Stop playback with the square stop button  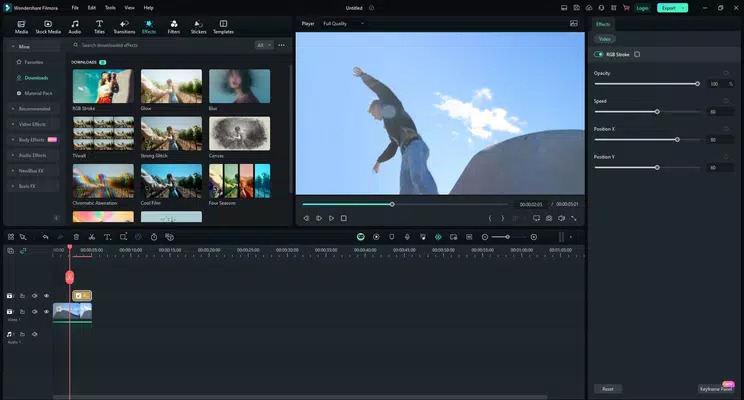point(343,218)
